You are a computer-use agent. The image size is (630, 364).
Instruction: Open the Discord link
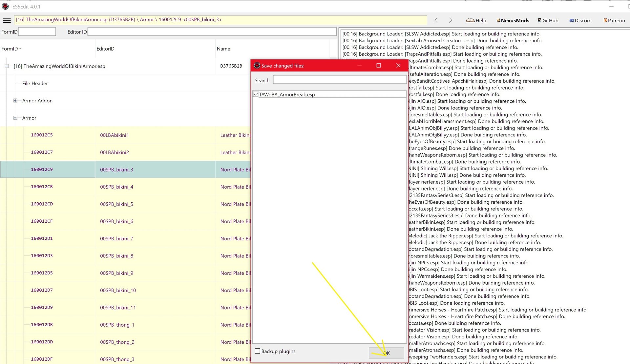580,20
